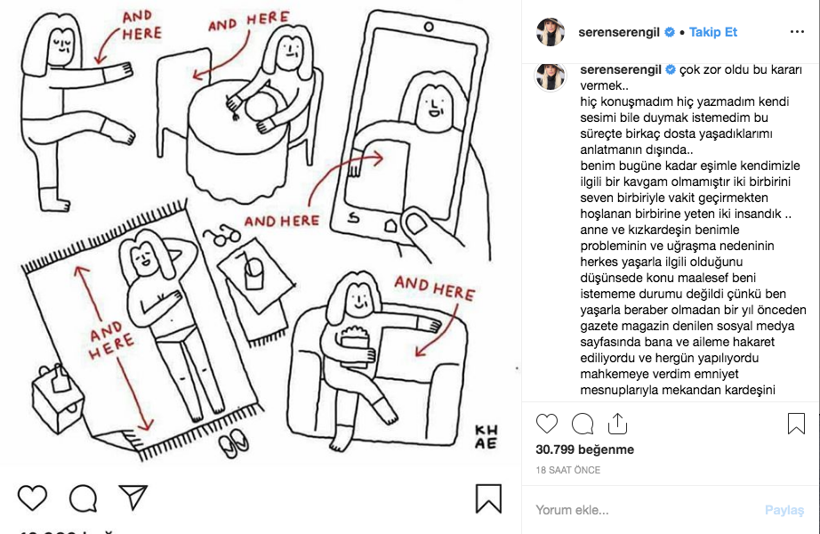Screen dimensions: 820x534
Task: Save post with sidebar bookmark icon
Action: (x=796, y=424)
